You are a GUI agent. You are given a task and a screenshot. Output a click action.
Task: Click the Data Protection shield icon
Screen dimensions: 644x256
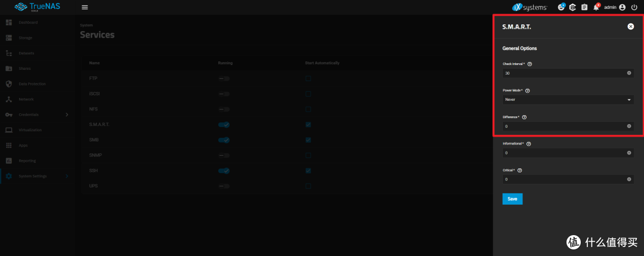tap(8, 84)
